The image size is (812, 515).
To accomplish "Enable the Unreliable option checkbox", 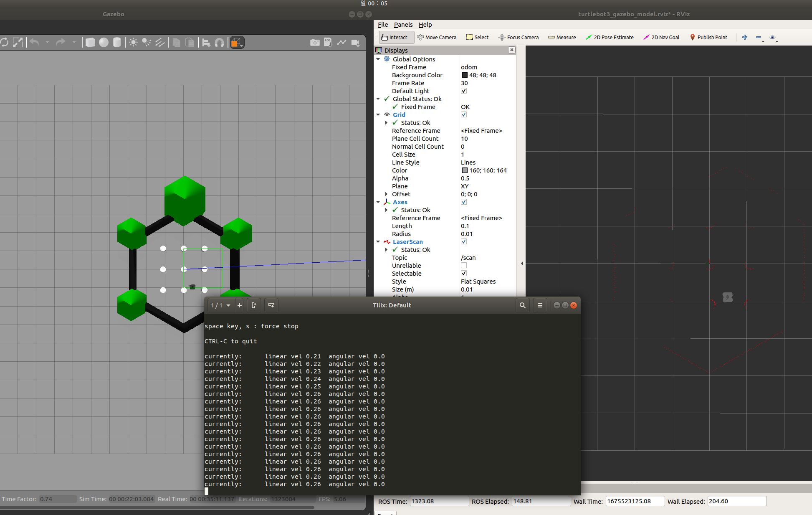I will (x=464, y=266).
